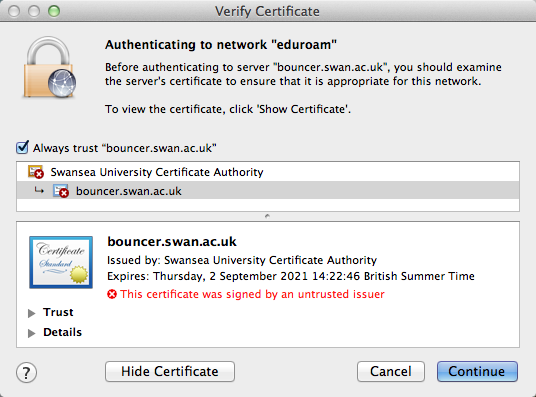
Task: Click the Verify Certificate title bar
Action: tap(268, 11)
